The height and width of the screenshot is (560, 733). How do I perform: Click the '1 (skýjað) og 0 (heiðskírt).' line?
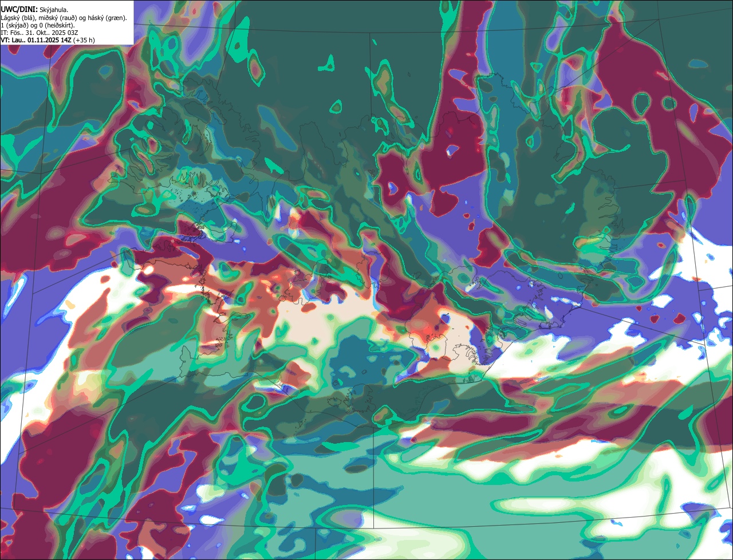pyautogui.click(x=38, y=25)
